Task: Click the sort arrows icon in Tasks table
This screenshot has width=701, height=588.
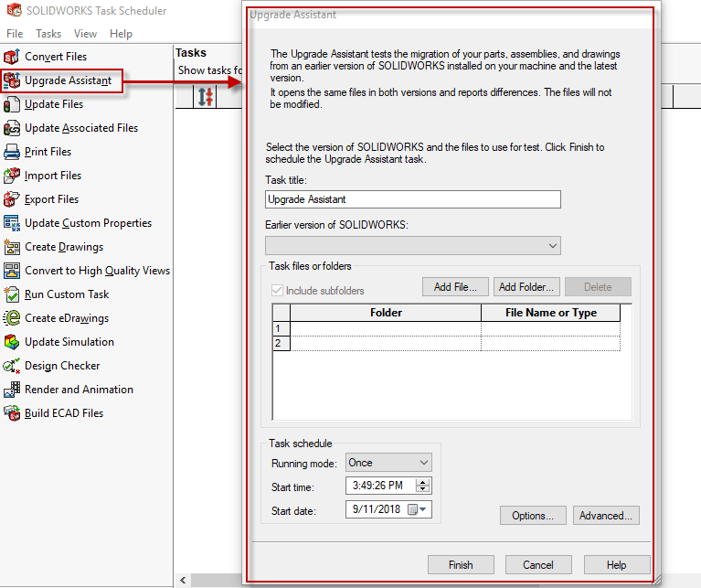Action: coord(206,97)
